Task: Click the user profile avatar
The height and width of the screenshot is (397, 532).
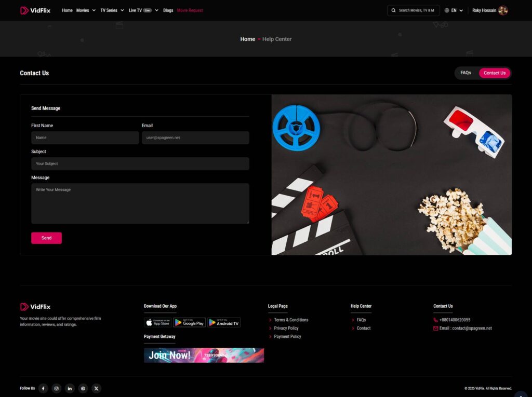Action: (502, 10)
